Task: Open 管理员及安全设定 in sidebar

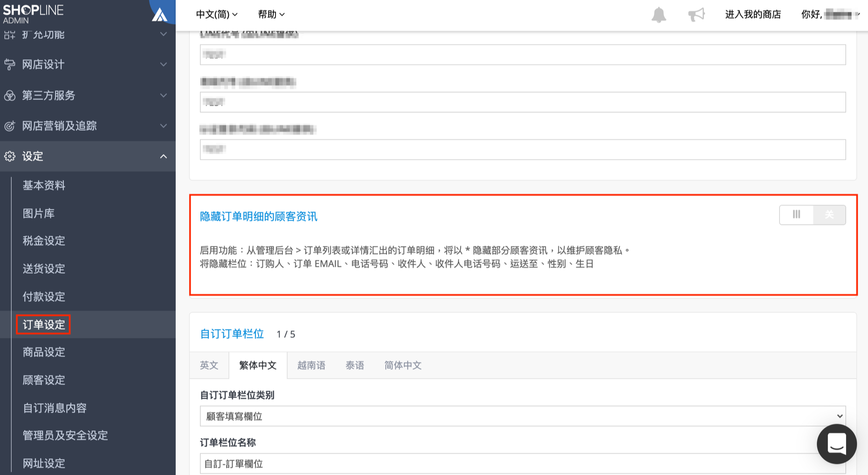Action: (x=66, y=436)
